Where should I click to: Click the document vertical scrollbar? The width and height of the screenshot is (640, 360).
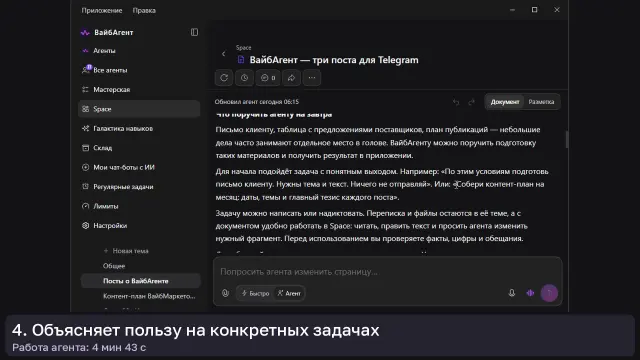pyautogui.click(x=567, y=140)
